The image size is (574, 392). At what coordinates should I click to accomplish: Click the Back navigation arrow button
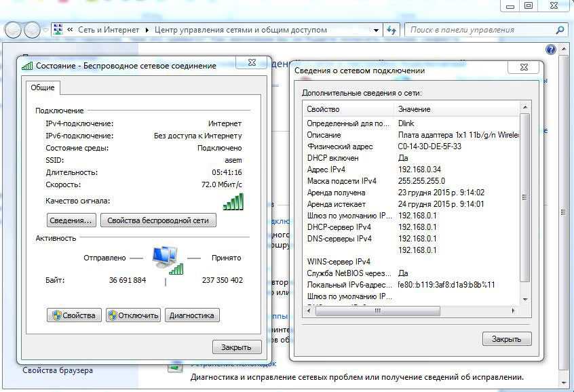pos(14,30)
